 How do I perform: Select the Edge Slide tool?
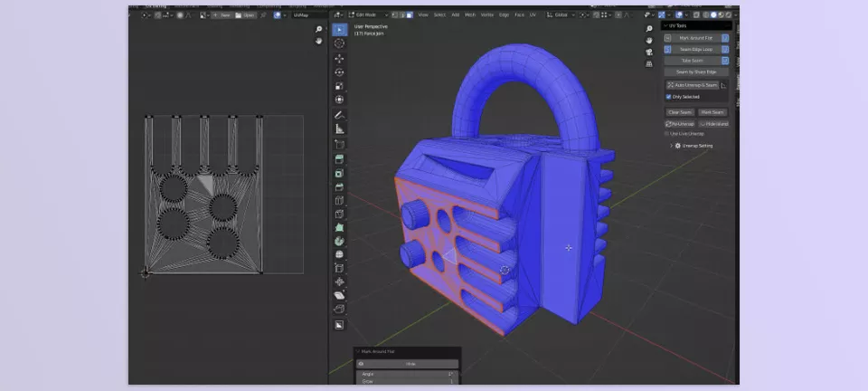tap(339, 268)
